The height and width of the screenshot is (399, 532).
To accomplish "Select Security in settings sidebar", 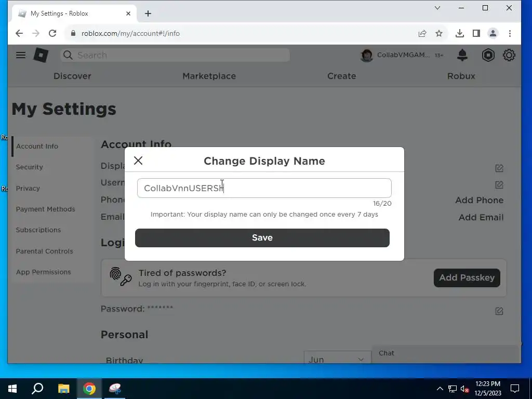I will tap(29, 167).
